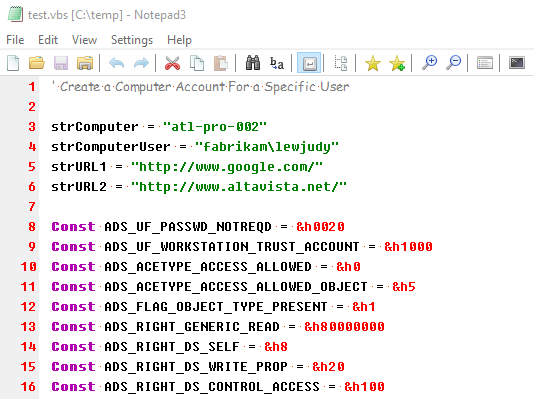Open the View menu
The height and width of the screenshot is (399, 534).
[84, 40]
